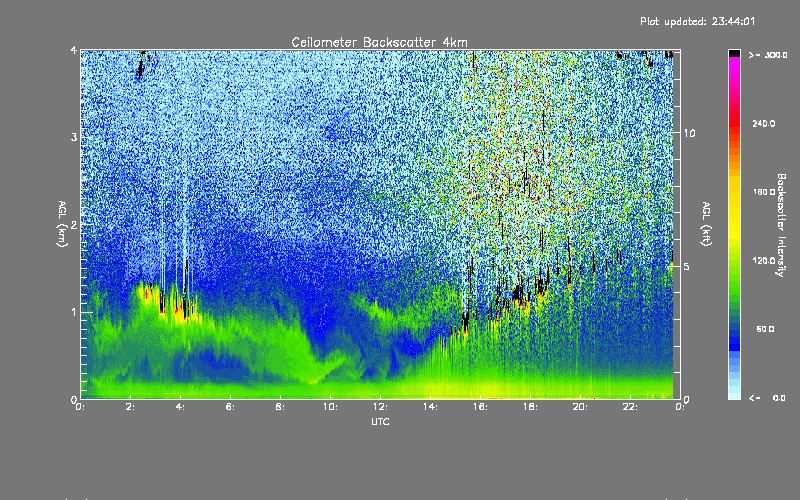Click the '240.0' colorbar value
Image resolution: width=800 pixels, height=500 pixels.
(x=764, y=123)
